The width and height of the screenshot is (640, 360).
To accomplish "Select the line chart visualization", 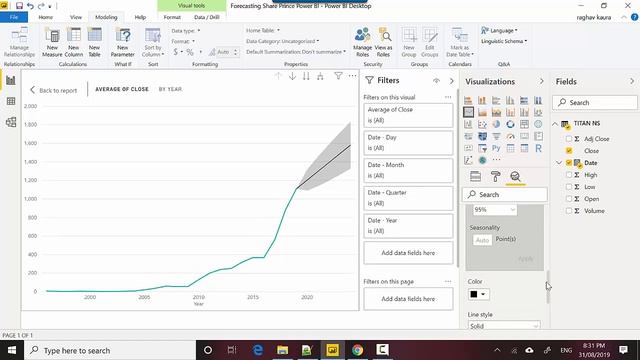I will pyautogui.click(x=468, y=112).
